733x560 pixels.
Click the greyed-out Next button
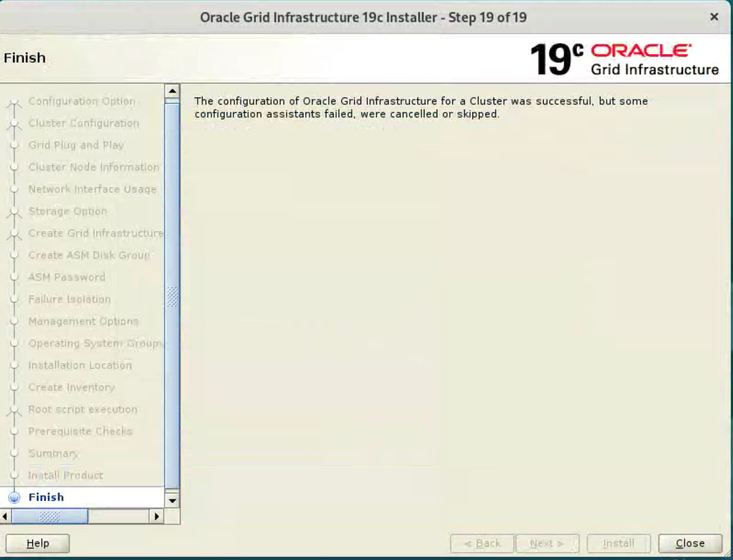[547, 543]
